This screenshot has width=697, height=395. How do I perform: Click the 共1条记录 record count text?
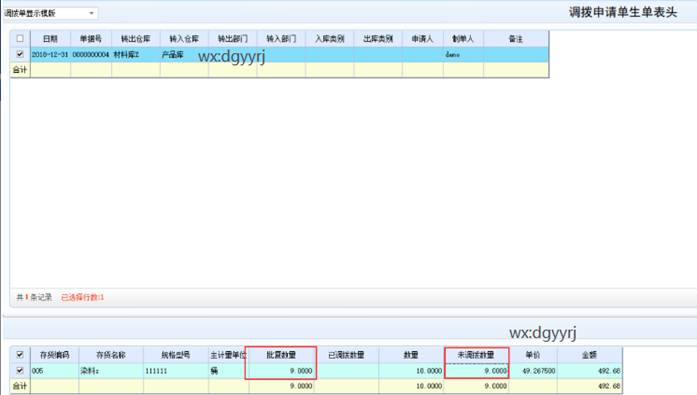coord(34,297)
